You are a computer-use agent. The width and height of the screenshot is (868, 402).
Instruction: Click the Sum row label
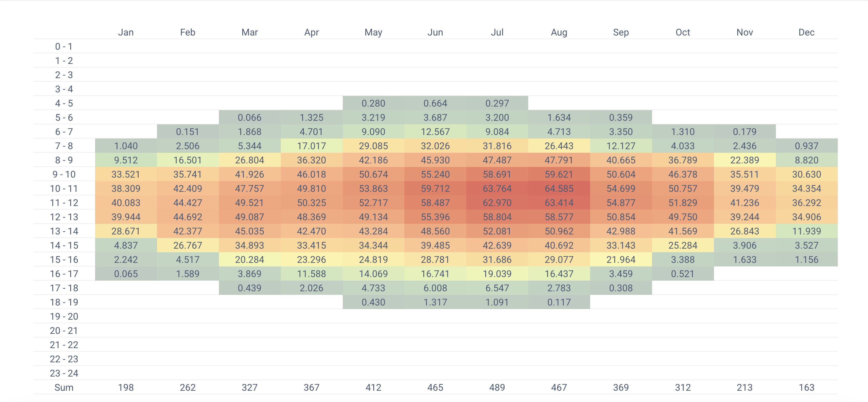point(64,387)
